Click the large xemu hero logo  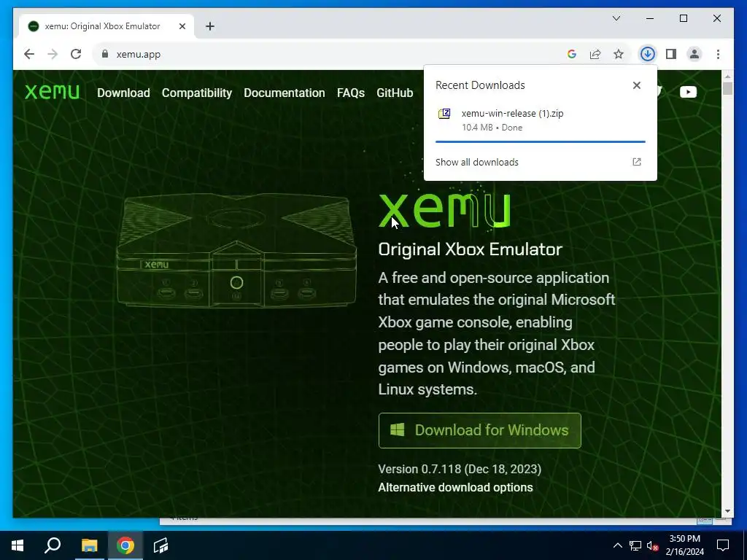pyautogui.click(x=444, y=211)
